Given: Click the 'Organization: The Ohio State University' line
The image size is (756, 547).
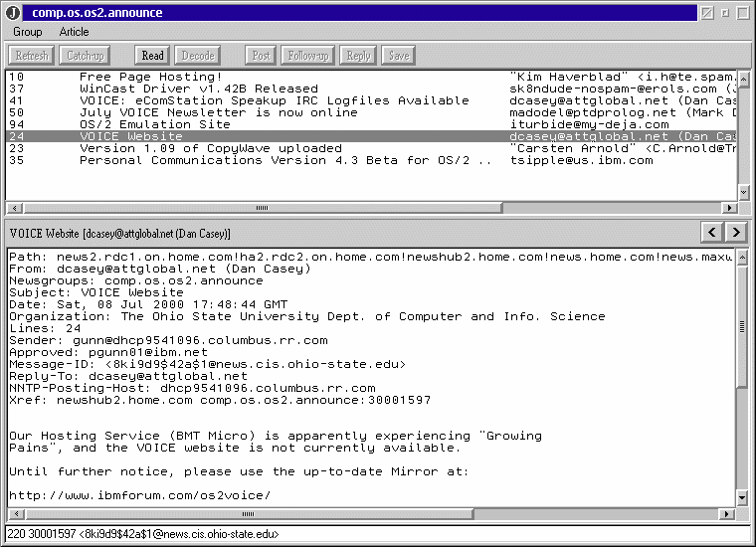Looking at the screenshot, I should (x=307, y=316).
